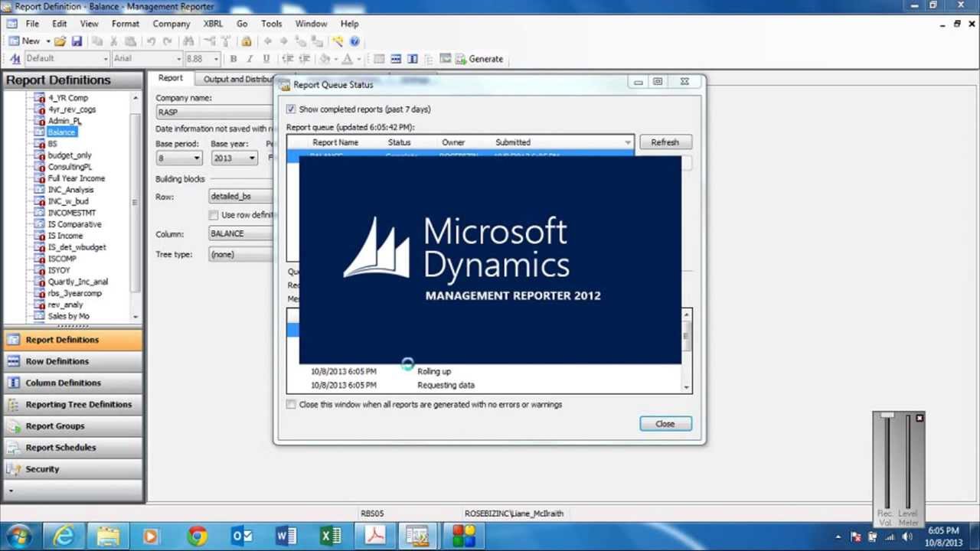Viewport: 980px width, 551px height.
Task: Open the XBRL menu
Action: point(213,24)
